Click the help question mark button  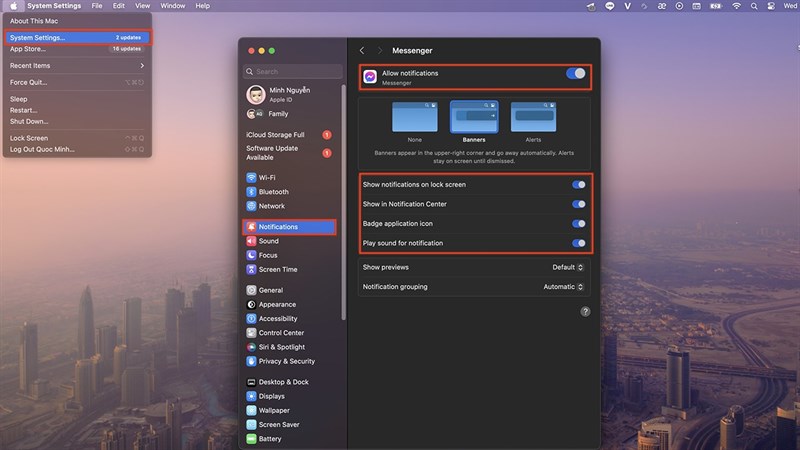[585, 312]
